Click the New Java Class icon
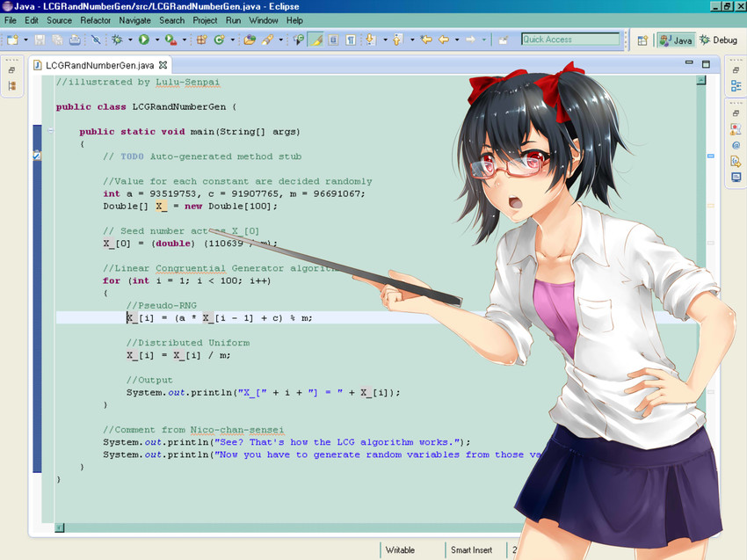The height and width of the screenshot is (560, 747). tap(219, 40)
